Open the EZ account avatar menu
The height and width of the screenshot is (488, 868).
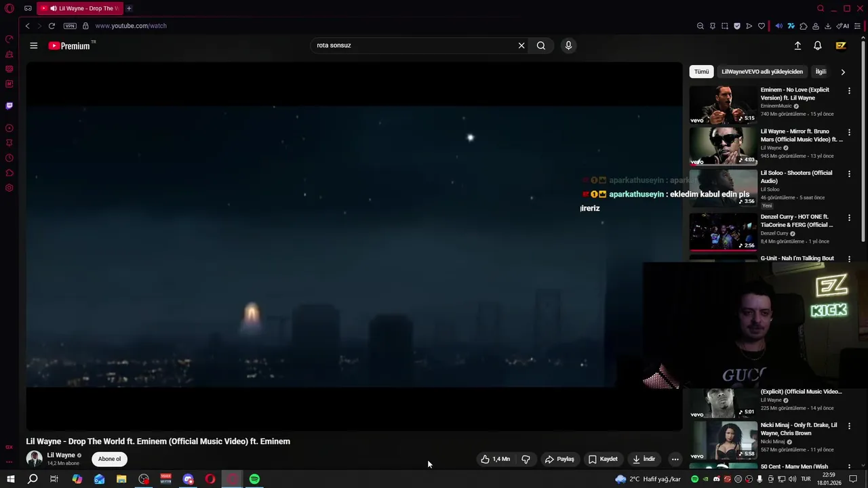click(x=841, y=45)
